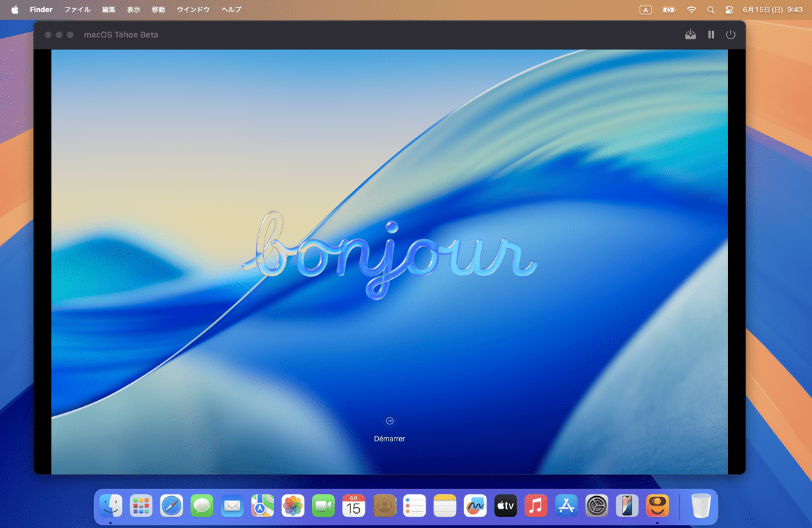The width and height of the screenshot is (812, 528).
Task: Open App Store from the Dock
Action: (566, 506)
